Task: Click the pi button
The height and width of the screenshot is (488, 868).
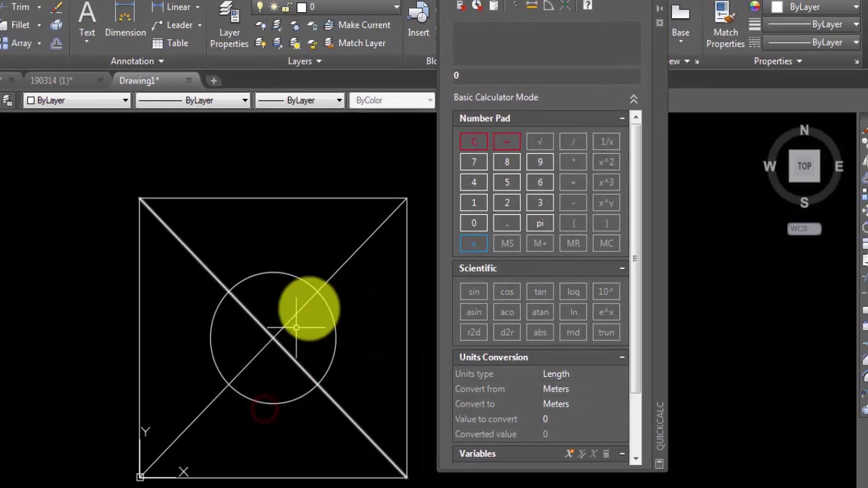Action: click(540, 223)
